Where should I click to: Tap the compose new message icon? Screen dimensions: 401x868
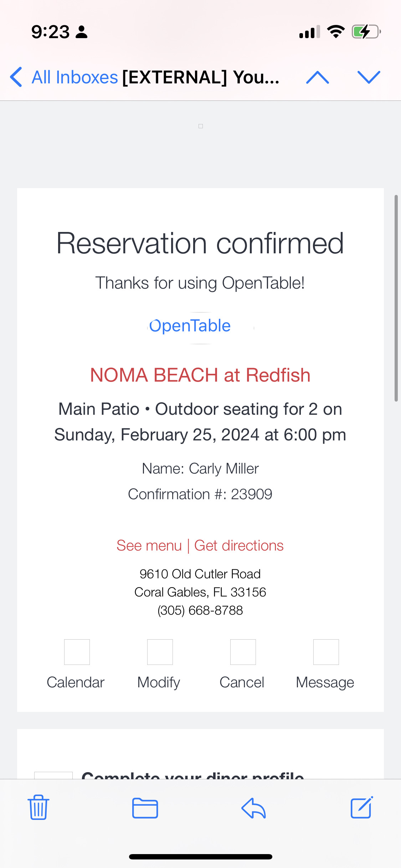[361, 807]
